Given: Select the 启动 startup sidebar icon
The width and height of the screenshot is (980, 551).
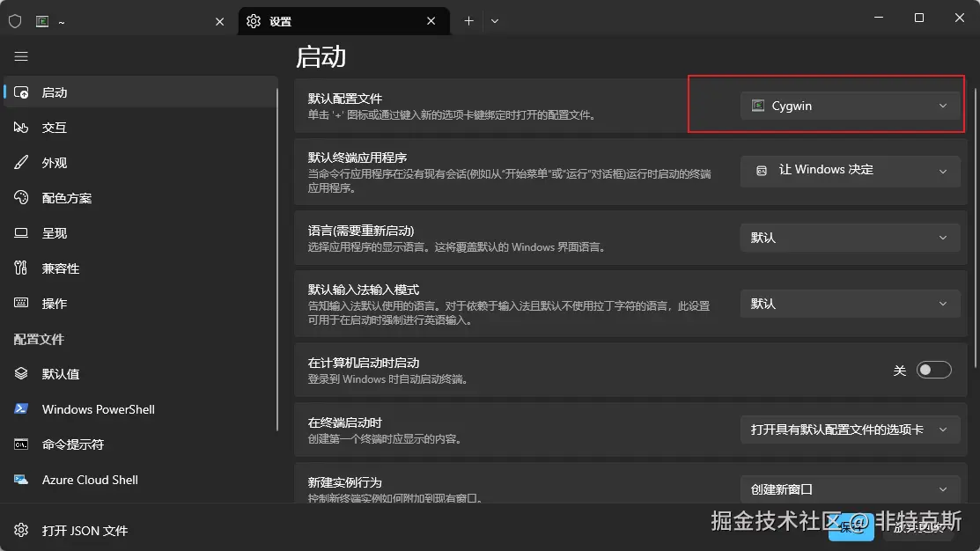Looking at the screenshot, I should click(x=21, y=92).
